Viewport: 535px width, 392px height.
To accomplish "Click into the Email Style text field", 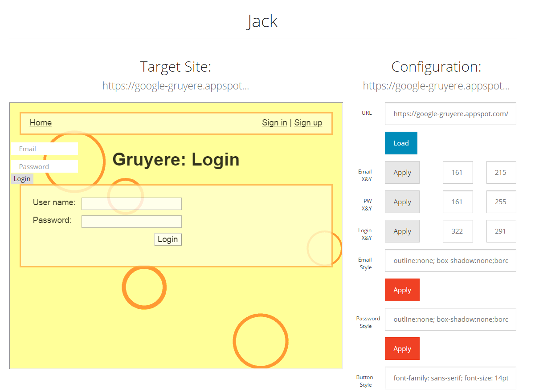I will pos(450,261).
